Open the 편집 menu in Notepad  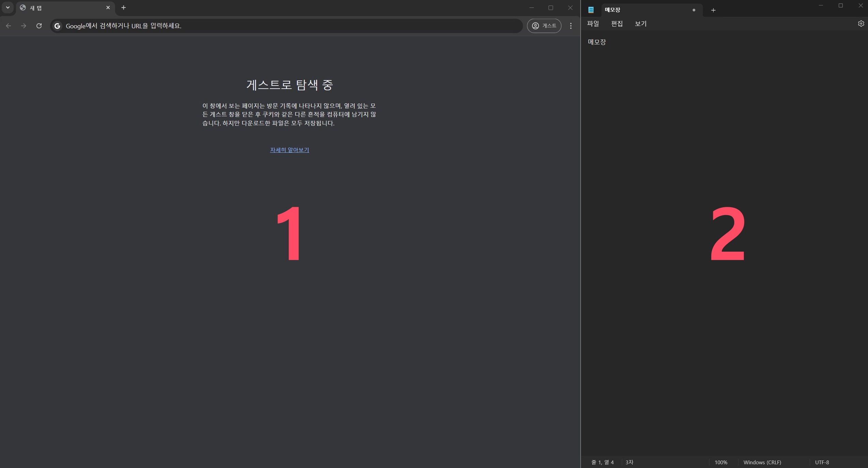(617, 24)
